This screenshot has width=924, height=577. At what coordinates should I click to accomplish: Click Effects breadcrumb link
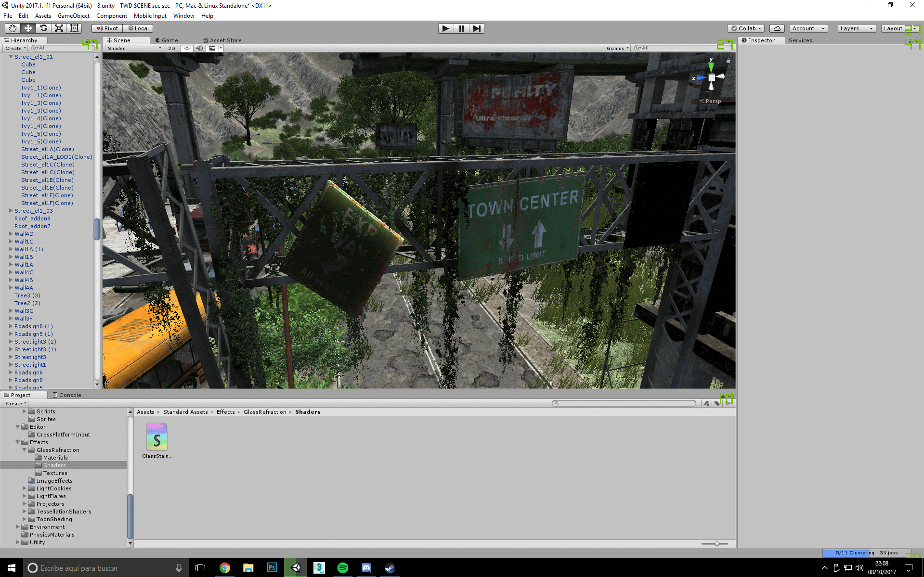coord(225,412)
